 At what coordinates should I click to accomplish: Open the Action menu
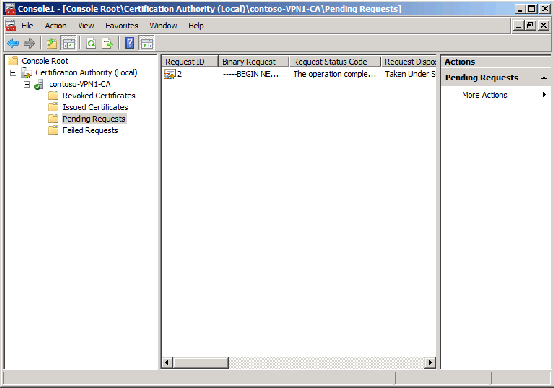[55, 25]
